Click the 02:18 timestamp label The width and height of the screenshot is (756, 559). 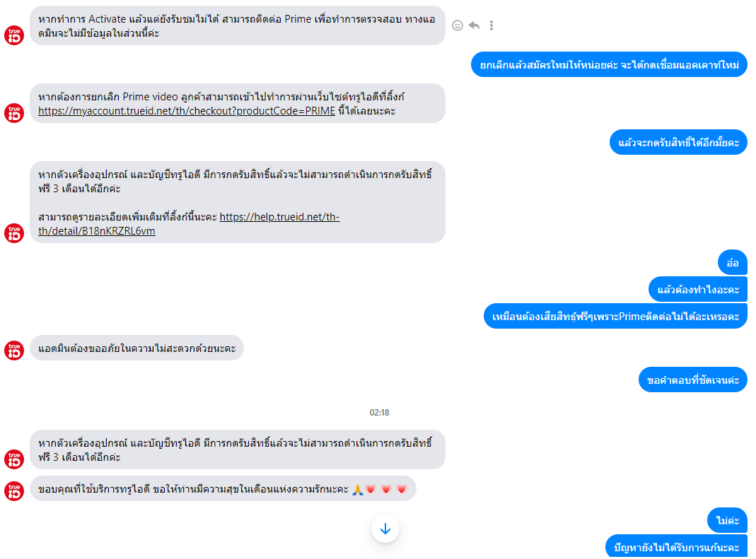coord(380,413)
